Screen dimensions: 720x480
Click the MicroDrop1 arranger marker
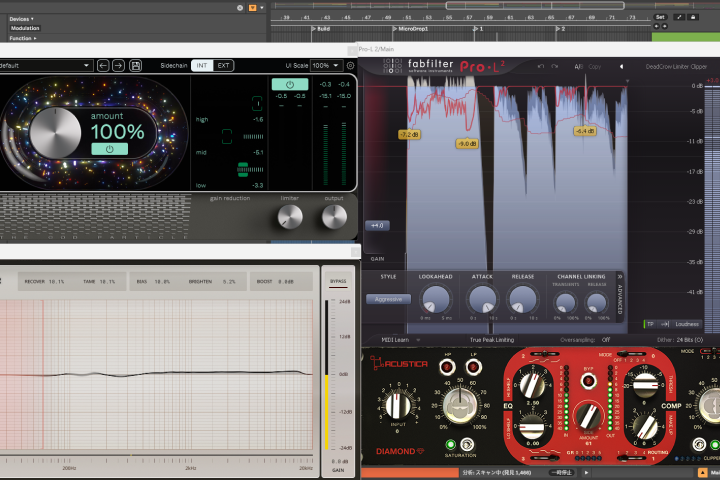tap(411, 28)
